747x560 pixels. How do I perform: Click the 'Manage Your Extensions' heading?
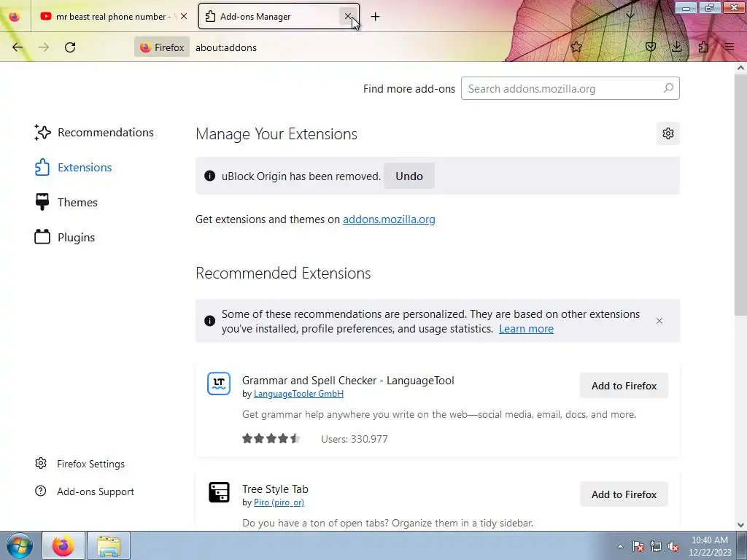[276, 134]
